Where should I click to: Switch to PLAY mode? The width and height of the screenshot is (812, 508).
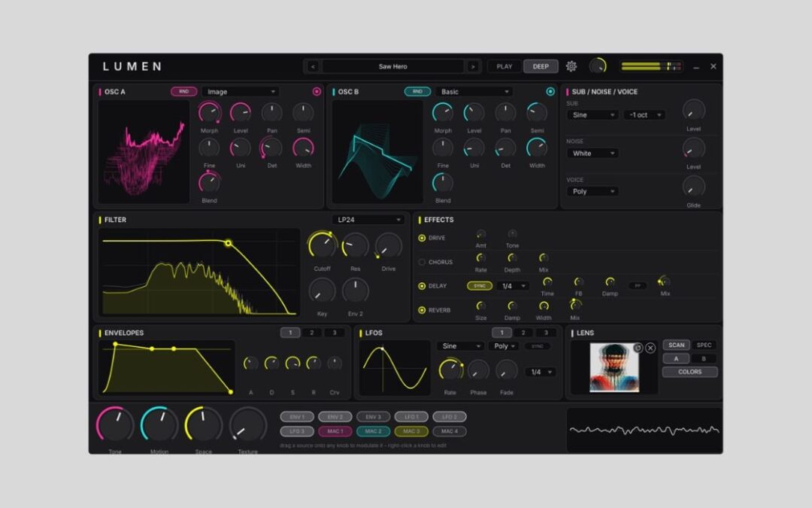click(x=504, y=66)
